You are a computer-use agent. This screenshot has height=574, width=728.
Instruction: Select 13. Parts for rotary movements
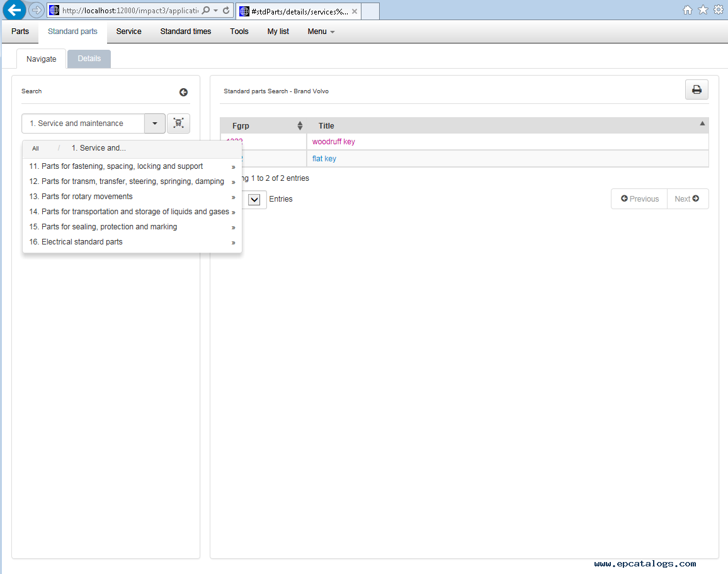(x=87, y=197)
